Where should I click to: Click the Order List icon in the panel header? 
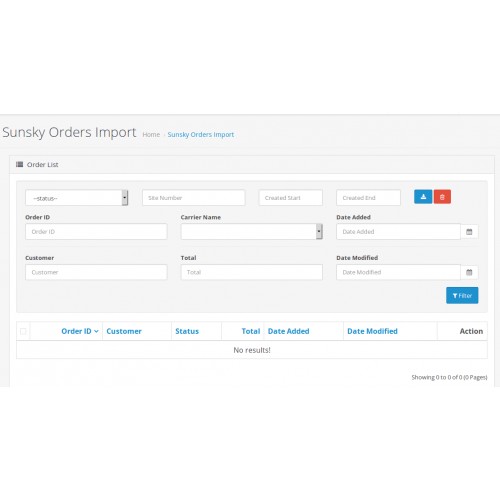(20, 164)
